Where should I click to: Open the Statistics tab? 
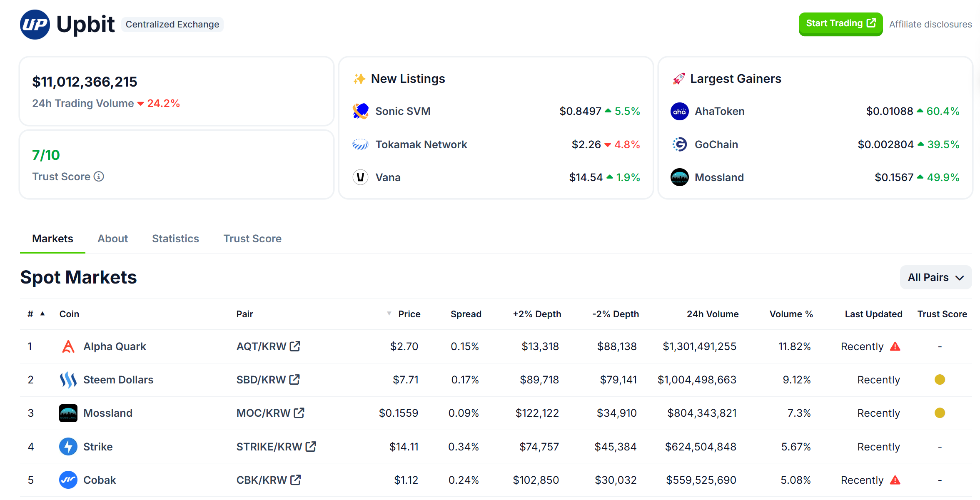coord(175,239)
